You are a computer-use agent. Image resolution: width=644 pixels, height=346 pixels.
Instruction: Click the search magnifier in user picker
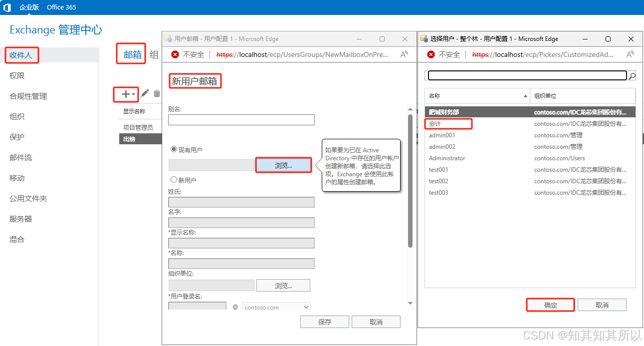(632, 76)
